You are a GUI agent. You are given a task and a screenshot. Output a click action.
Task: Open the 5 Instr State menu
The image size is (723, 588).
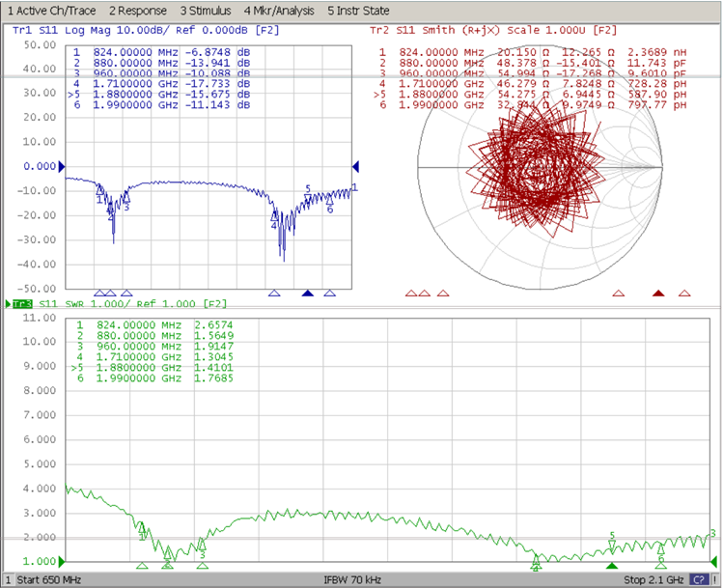[358, 11]
